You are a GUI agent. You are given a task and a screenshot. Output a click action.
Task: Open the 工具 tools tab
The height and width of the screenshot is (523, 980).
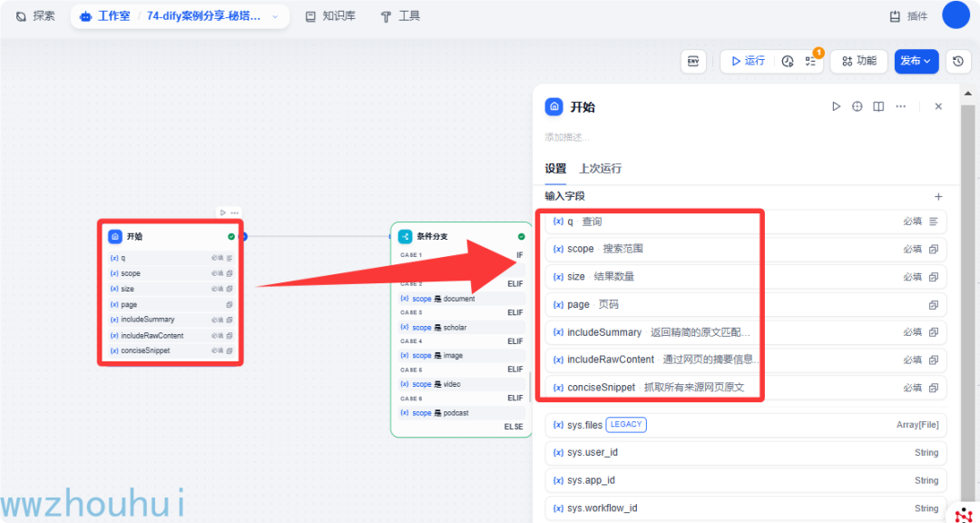click(x=401, y=16)
